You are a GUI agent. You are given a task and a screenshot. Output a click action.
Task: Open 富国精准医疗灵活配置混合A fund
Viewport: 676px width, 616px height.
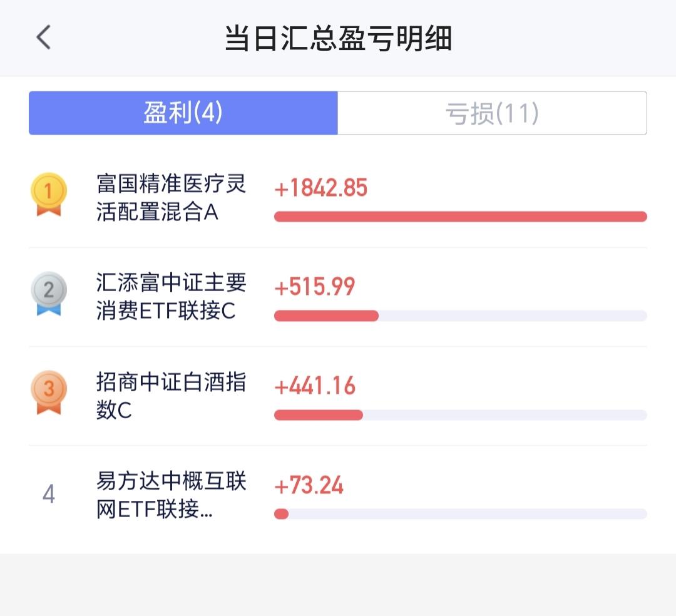click(x=171, y=198)
